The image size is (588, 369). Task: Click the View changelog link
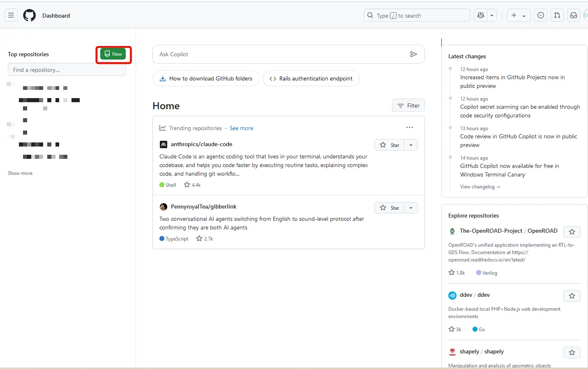480,187
